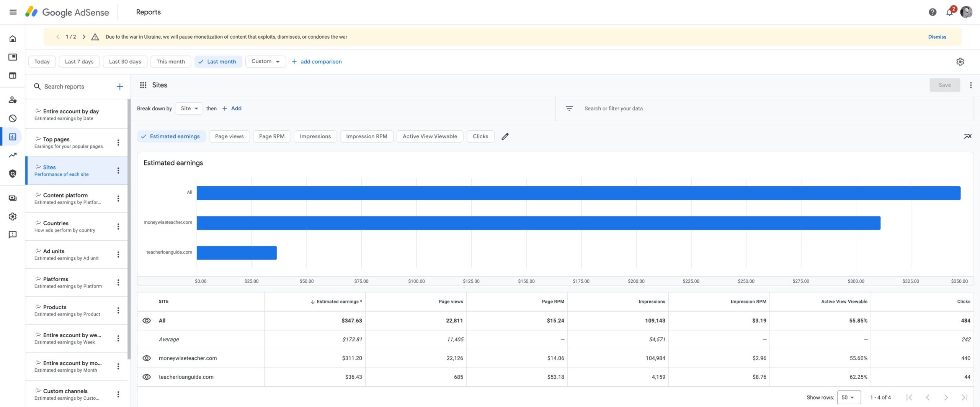Click add comparison link
The image size is (980, 407).
pyautogui.click(x=317, y=61)
